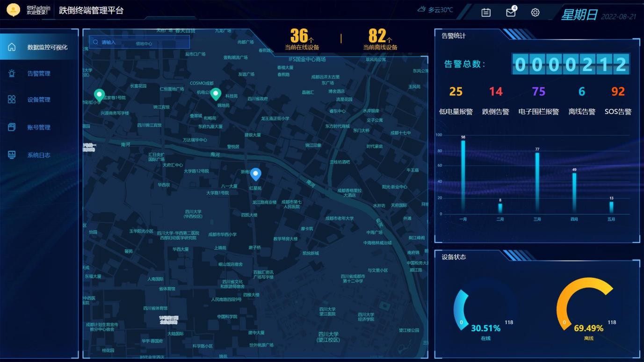
Task: Open 告警管理 menu item
Action: click(x=39, y=73)
